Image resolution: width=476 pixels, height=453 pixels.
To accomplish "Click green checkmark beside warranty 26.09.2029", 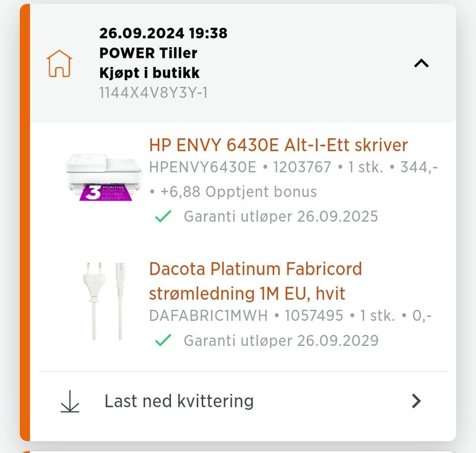I will tap(163, 340).
